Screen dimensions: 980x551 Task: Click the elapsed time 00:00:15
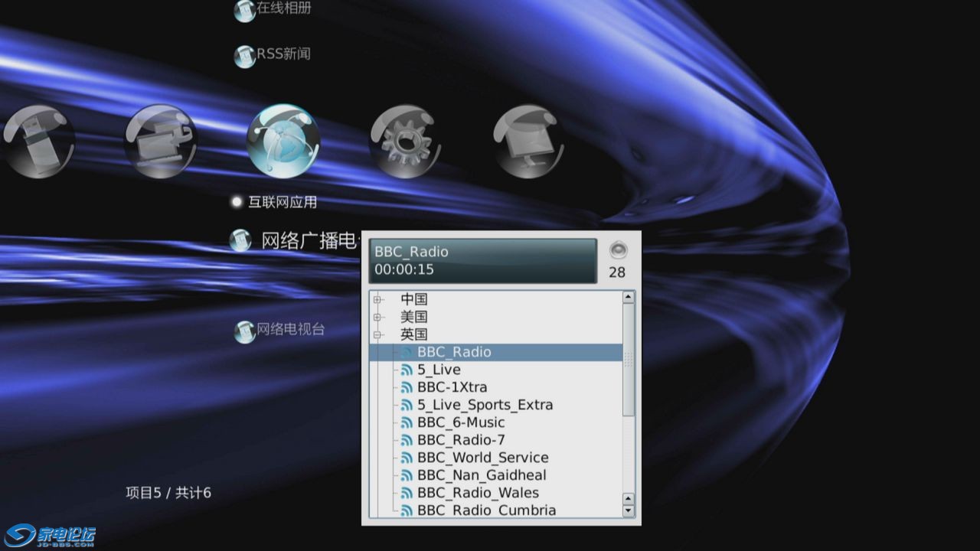coord(404,269)
